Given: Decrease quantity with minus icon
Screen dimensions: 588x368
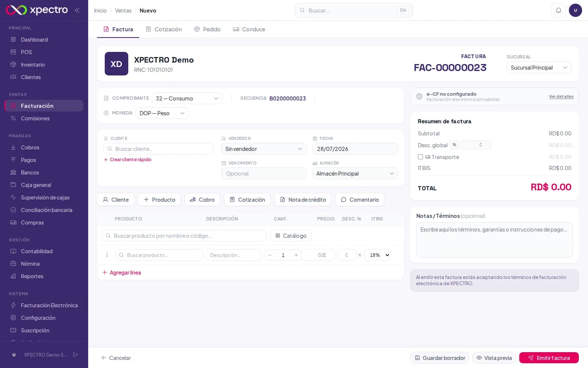Looking at the screenshot, I should tap(270, 255).
